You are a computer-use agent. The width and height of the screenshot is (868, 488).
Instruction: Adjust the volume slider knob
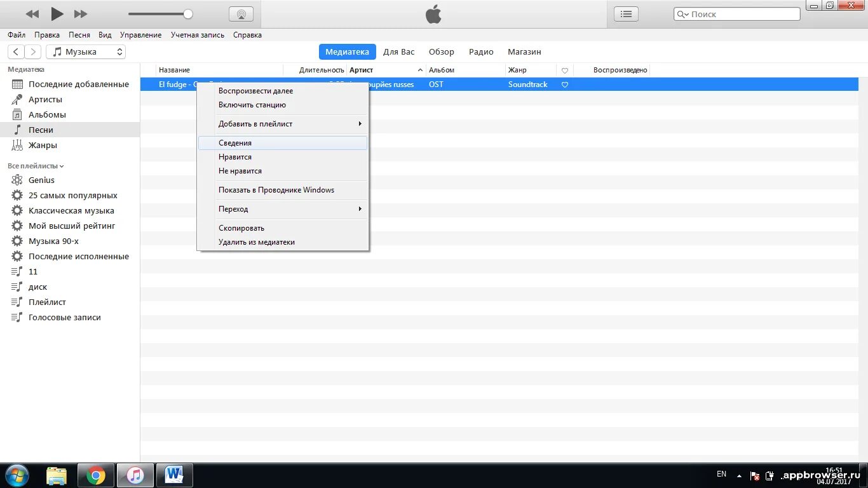(187, 13)
